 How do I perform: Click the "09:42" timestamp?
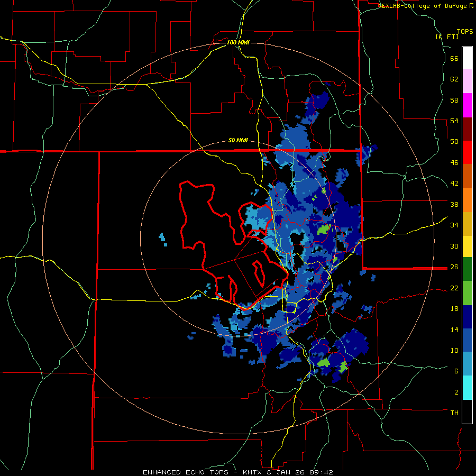pos(322,472)
